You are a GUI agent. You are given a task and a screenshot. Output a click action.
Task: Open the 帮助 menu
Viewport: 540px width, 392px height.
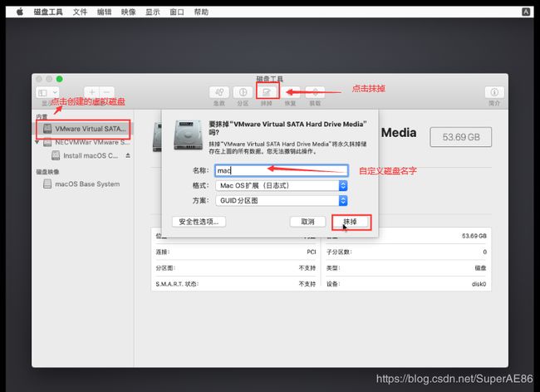pos(201,12)
